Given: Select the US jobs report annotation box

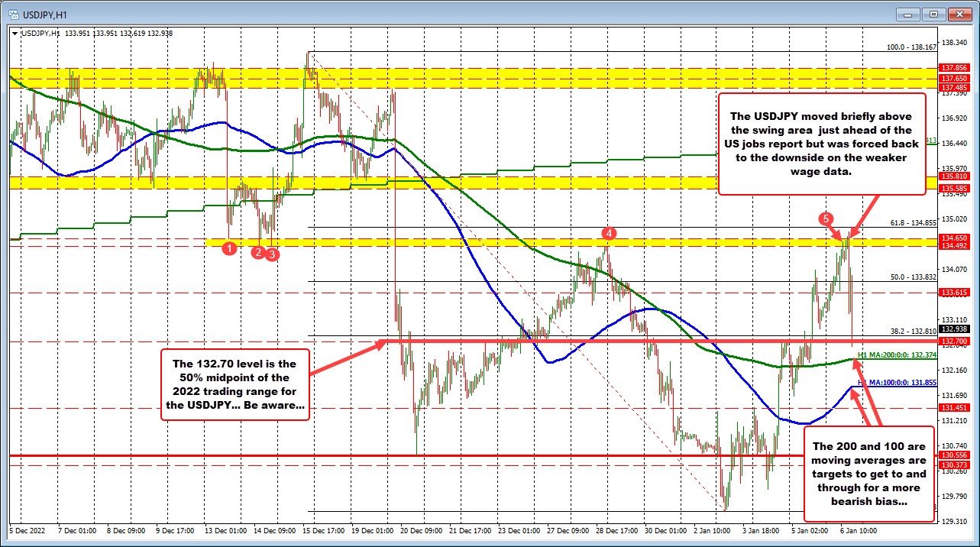Looking at the screenshot, I should pos(823,144).
